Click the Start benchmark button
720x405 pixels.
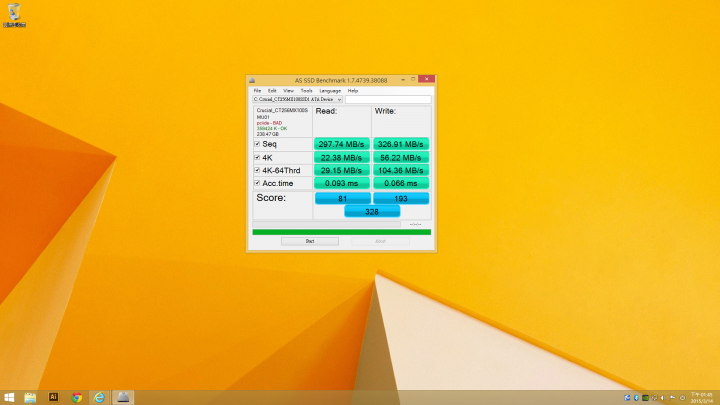click(310, 241)
